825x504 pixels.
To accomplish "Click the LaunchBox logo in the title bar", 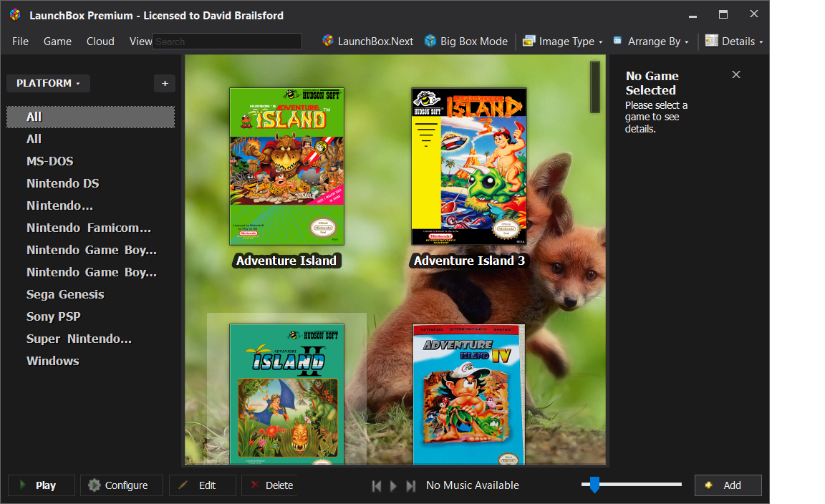I will (15, 15).
